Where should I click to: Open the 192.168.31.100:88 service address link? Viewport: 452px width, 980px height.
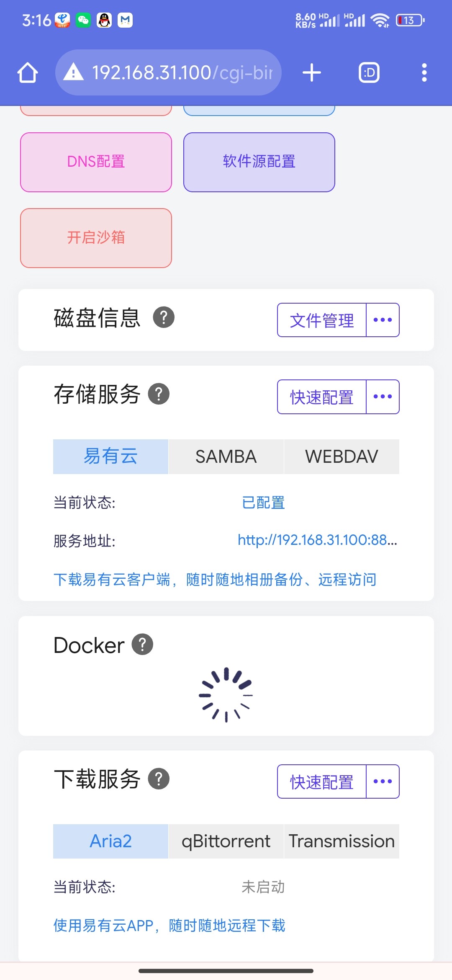pyautogui.click(x=317, y=540)
